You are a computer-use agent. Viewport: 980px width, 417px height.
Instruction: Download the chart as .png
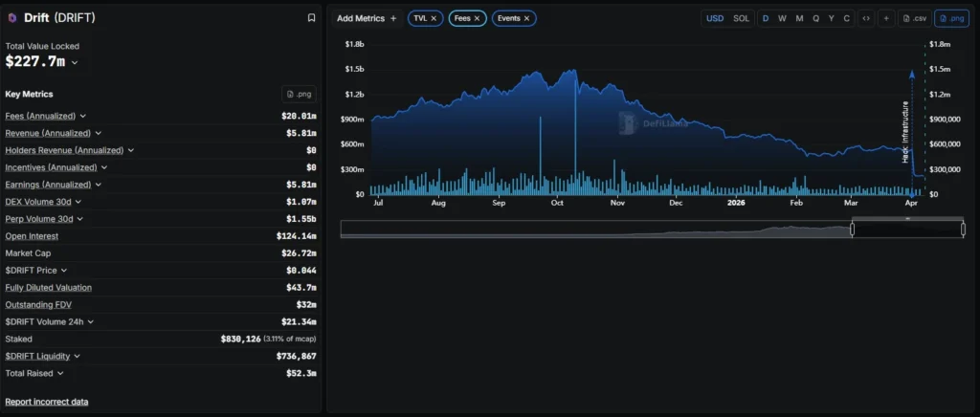point(951,18)
